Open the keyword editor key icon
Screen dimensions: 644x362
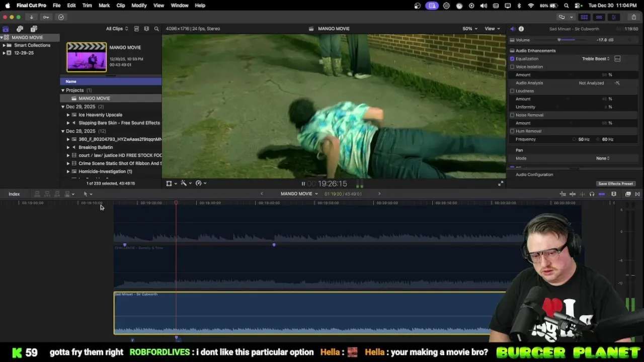pos(46,17)
